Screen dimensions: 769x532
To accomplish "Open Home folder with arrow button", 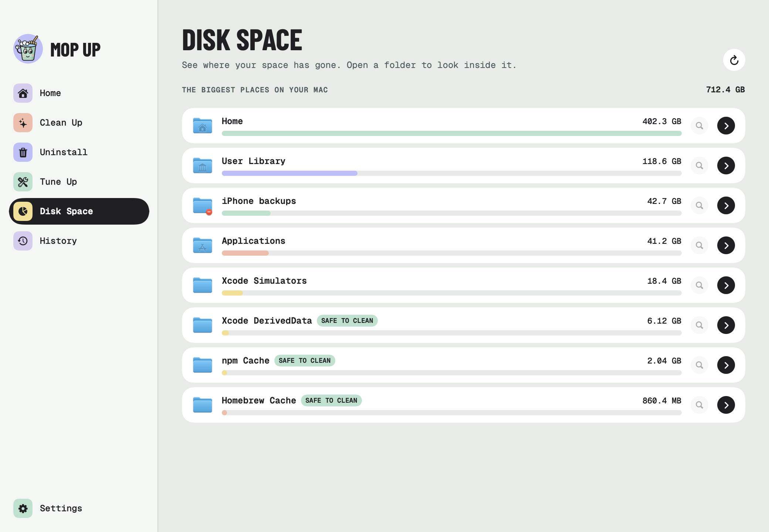I will [x=726, y=126].
